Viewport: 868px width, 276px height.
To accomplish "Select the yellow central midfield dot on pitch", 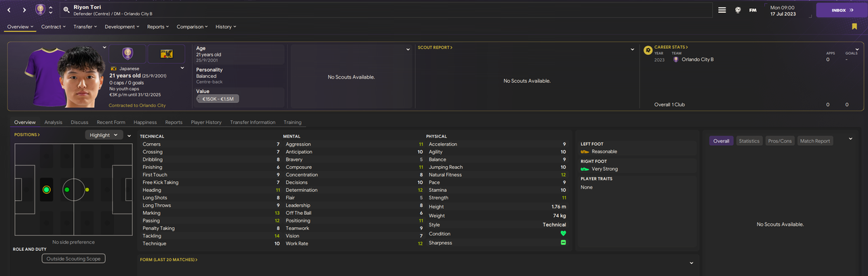I will (87, 190).
